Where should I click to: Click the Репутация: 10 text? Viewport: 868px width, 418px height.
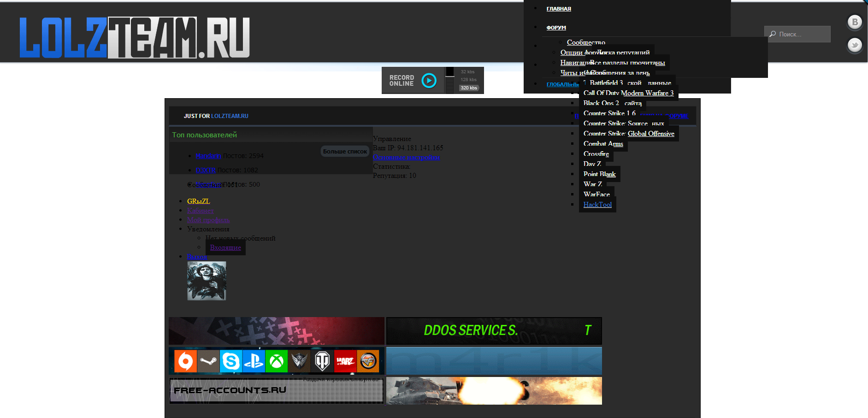point(394,176)
